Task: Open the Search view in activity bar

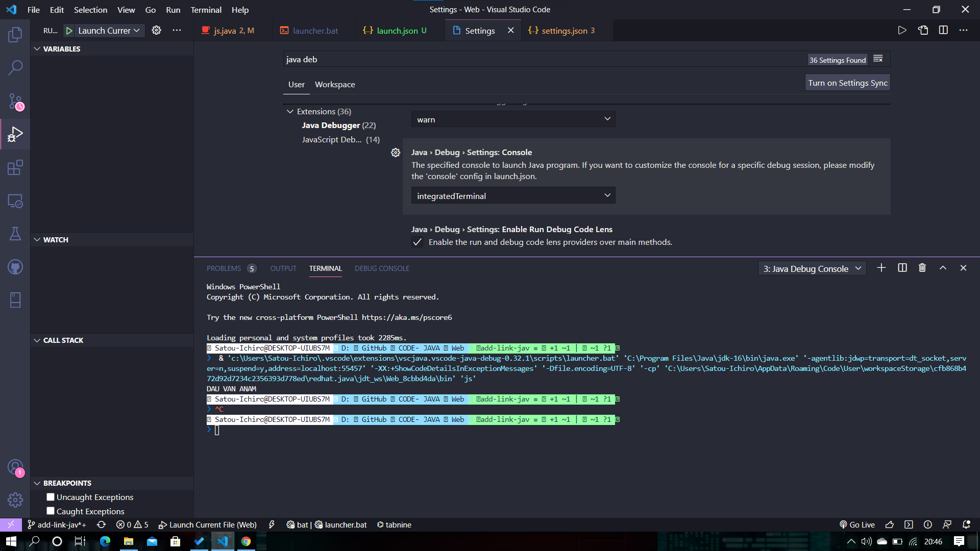Action: [x=15, y=68]
